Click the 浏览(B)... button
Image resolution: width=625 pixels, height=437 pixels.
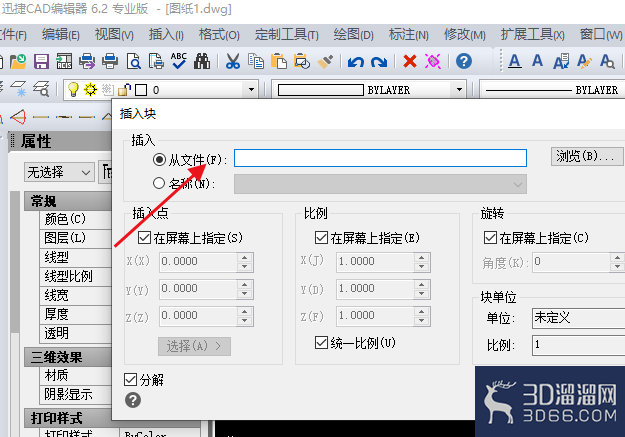pos(587,156)
